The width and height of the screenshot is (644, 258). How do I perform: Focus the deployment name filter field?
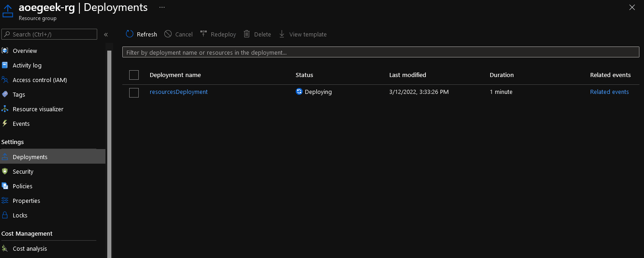point(381,52)
